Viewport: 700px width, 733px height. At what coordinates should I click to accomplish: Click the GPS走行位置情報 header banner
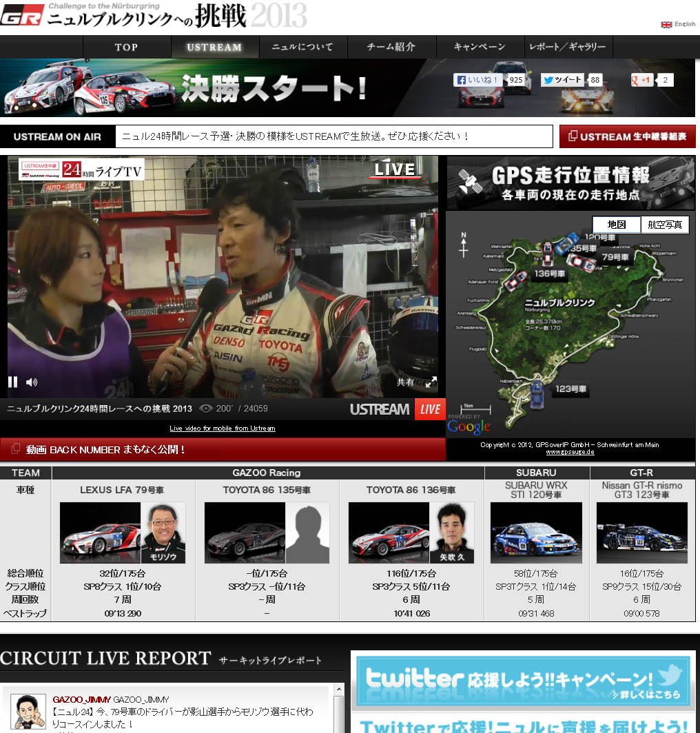(571, 183)
